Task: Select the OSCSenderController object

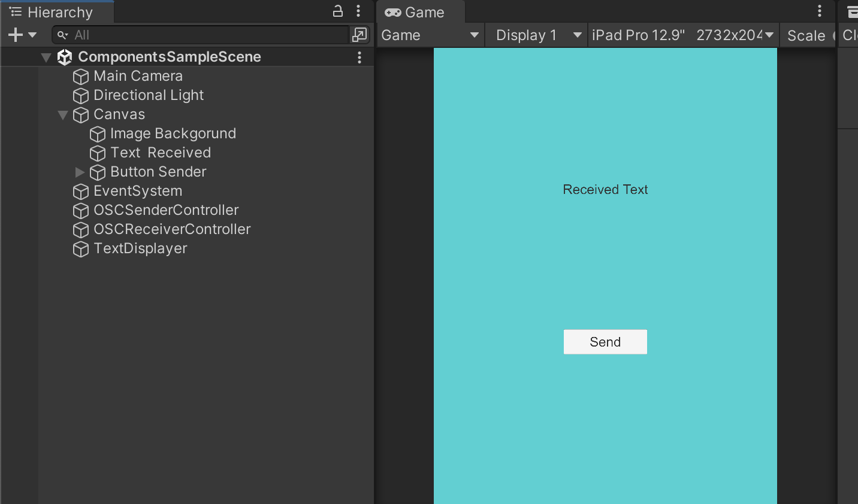Action: click(166, 210)
